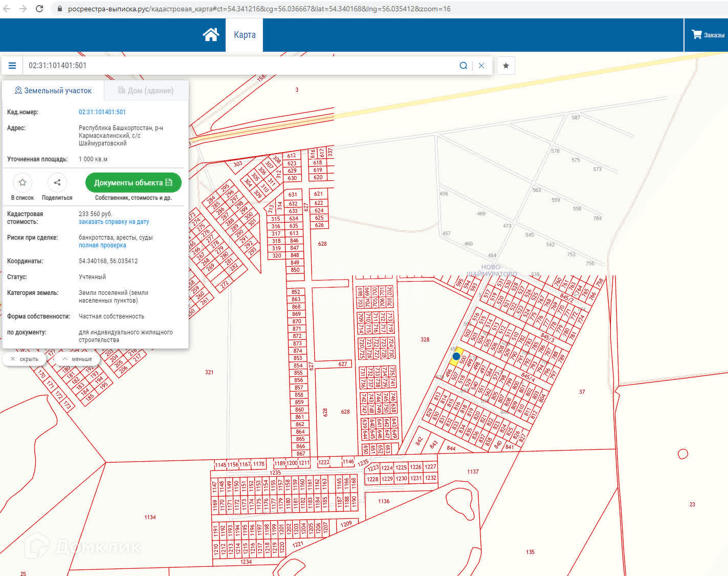
Task: Open the hamburger menu beside the search box
Action: coord(12,66)
